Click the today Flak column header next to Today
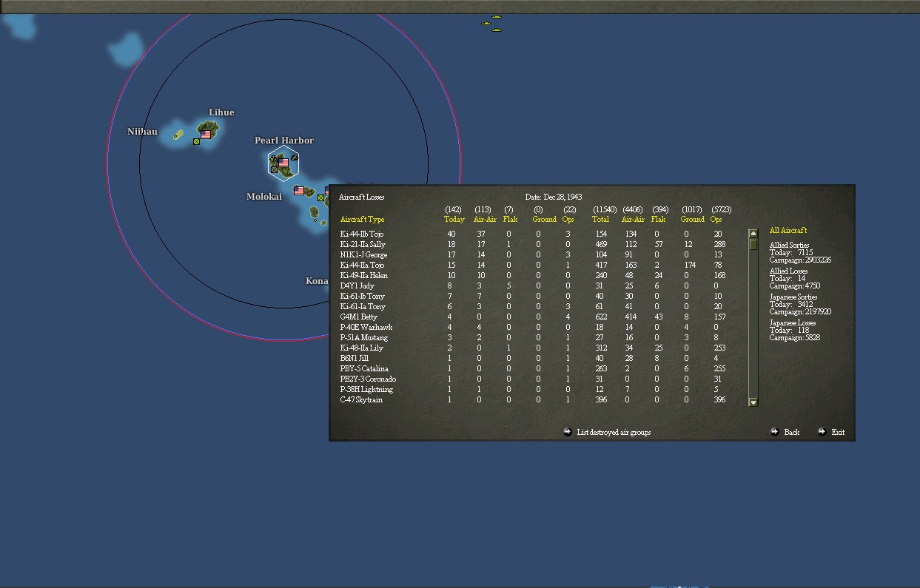920x588 pixels. 510,220
